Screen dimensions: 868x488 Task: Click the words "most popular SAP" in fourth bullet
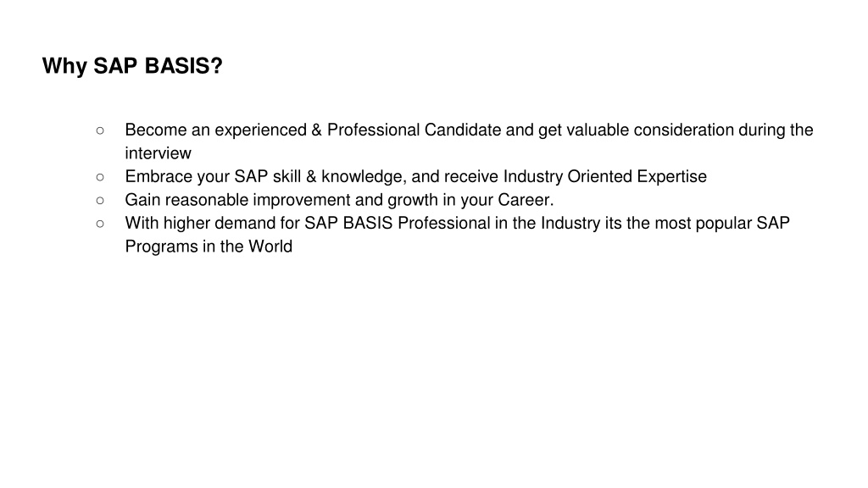click(x=722, y=223)
